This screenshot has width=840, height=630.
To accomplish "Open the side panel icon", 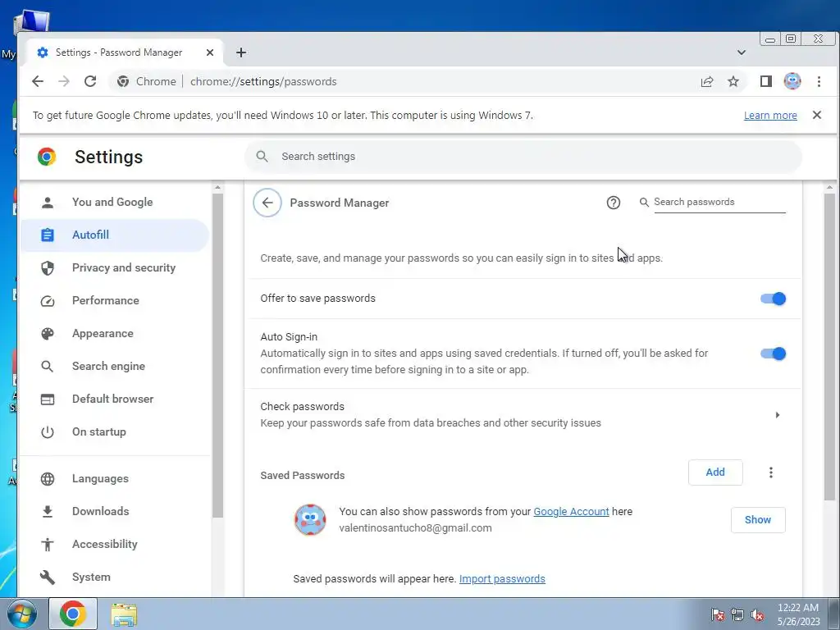I will click(x=766, y=81).
